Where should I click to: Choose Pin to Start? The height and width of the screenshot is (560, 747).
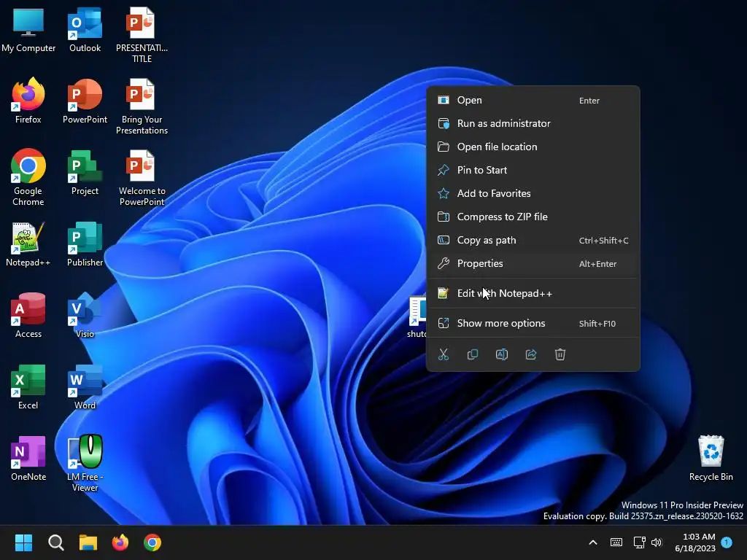click(533, 170)
